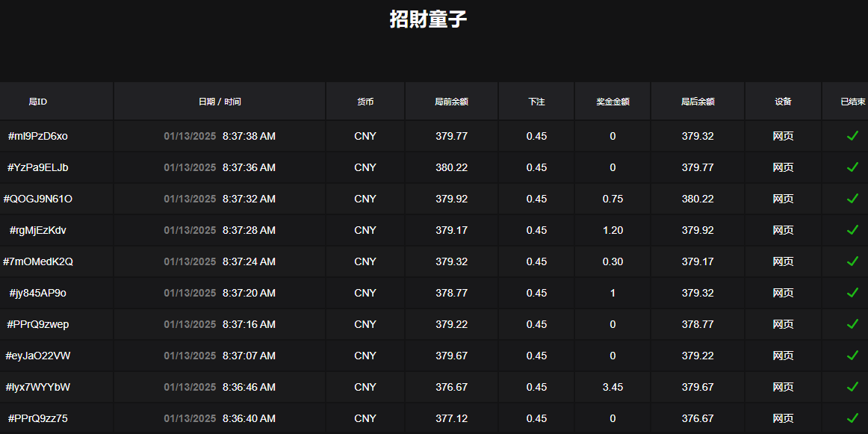Expand the 设备 column header
This screenshot has height=434, width=868.
tap(783, 100)
